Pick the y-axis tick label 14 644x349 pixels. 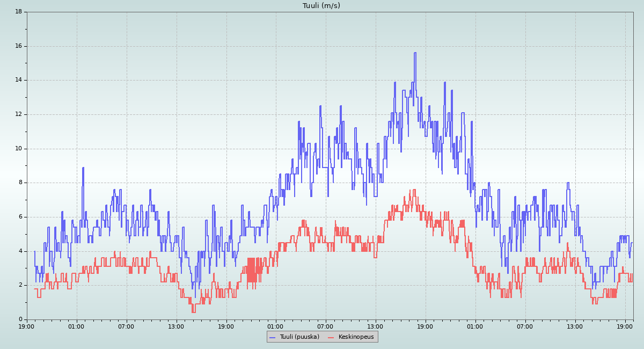coord(18,80)
